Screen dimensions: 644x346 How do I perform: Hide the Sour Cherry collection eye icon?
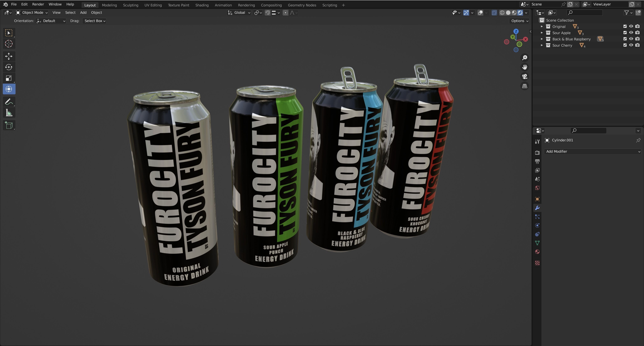coord(631,45)
